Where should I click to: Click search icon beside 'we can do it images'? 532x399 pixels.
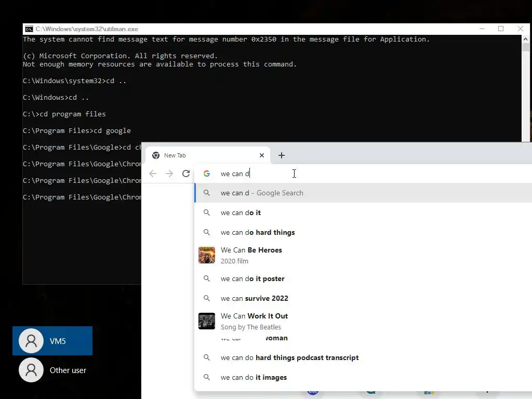point(207,377)
